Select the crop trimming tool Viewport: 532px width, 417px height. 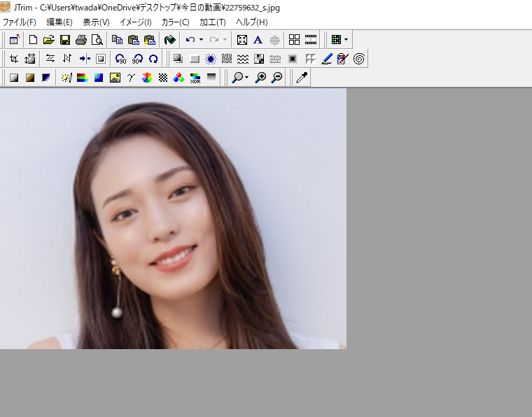click(x=14, y=59)
